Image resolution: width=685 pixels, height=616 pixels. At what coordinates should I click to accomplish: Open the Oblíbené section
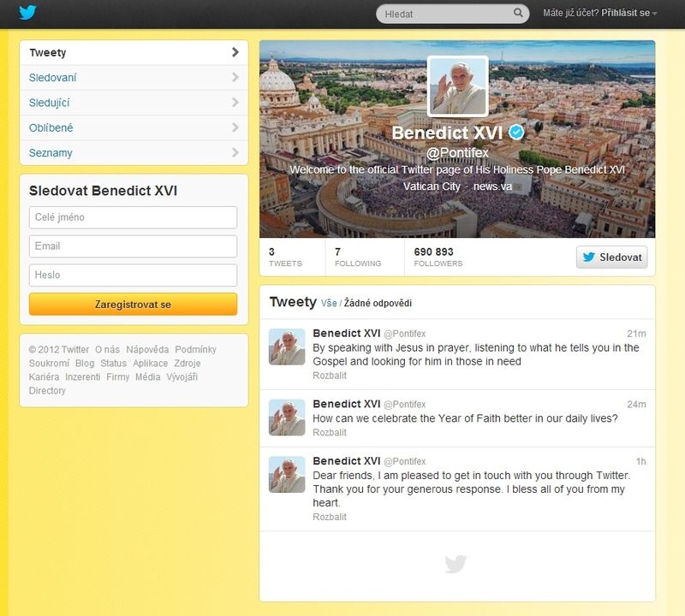click(x=134, y=128)
